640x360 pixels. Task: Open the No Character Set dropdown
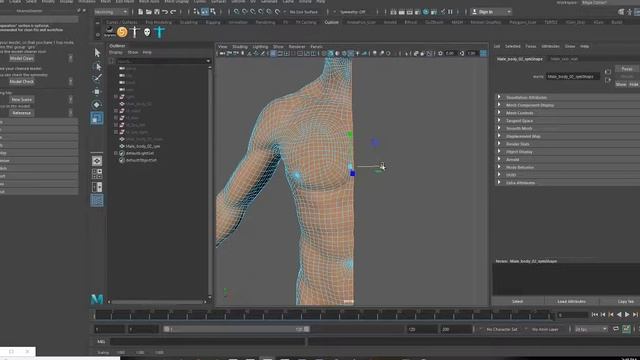pos(501,329)
